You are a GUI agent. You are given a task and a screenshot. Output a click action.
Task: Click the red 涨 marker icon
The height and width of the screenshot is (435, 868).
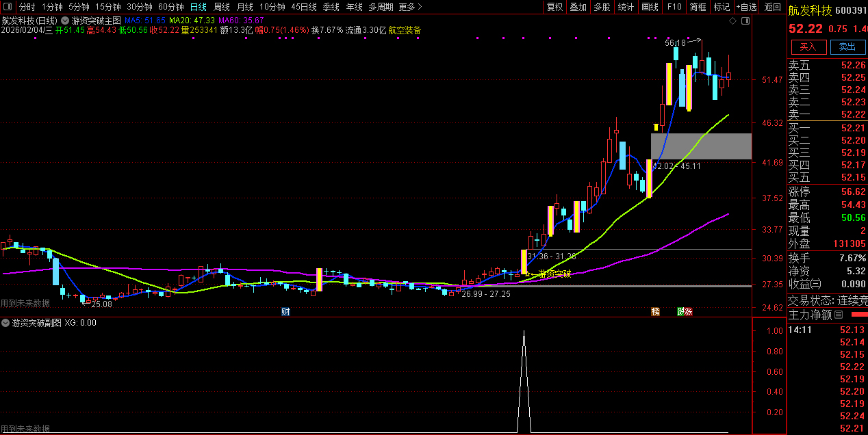click(x=688, y=312)
